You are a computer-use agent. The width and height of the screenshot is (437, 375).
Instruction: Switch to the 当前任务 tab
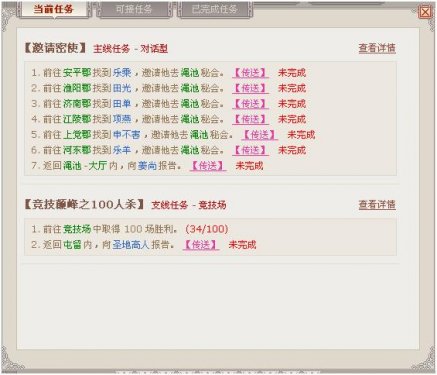(53, 9)
